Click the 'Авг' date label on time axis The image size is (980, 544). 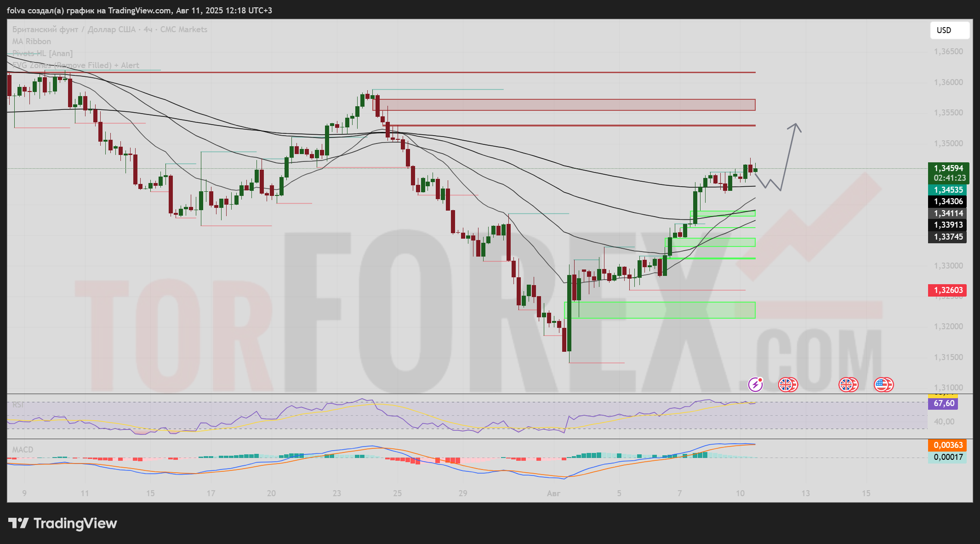coord(553,493)
